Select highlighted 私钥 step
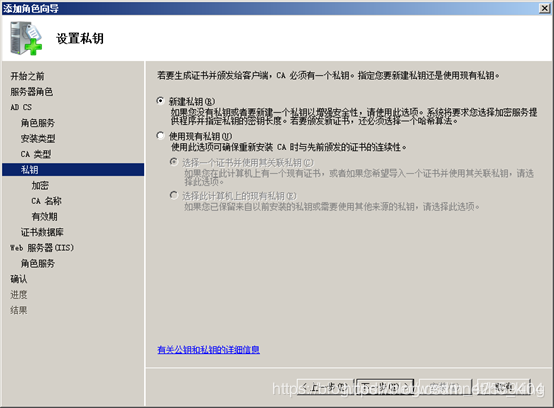Viewport: 554px width, 408px height. (x=73, y=170)
